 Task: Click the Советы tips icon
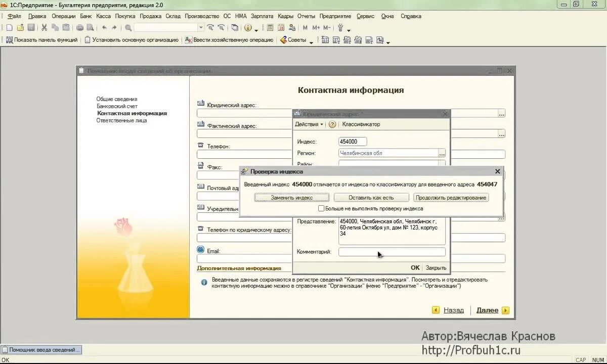284,40
